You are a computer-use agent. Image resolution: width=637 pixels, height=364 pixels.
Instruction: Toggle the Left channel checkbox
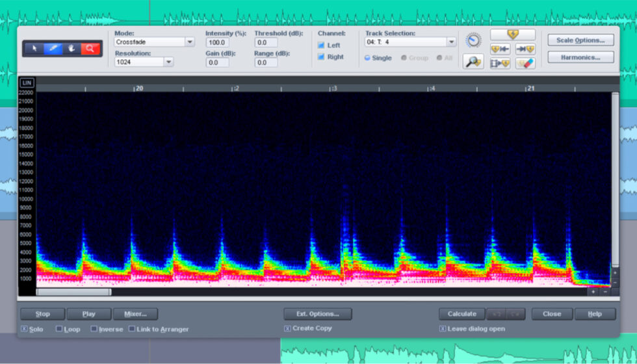coord(321,45)
